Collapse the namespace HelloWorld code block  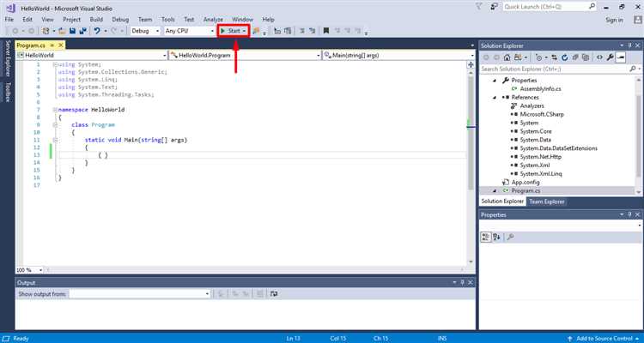55,110
